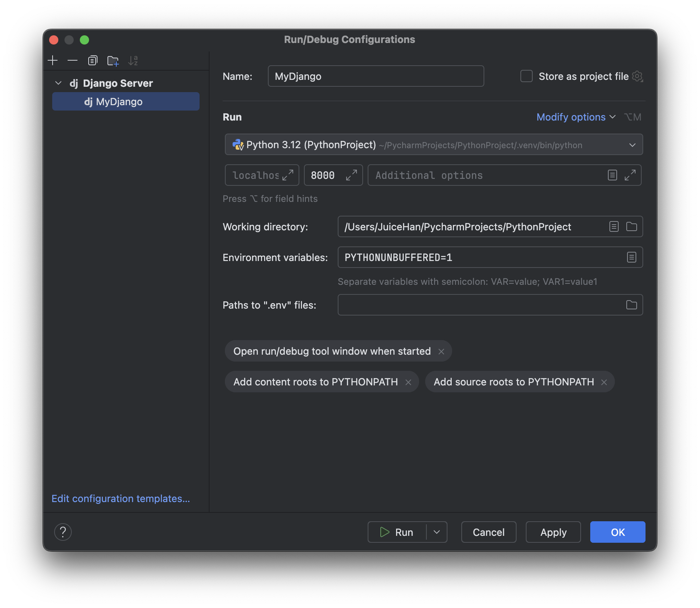Click the Run button
The width and height of the screenshot is (700, 608).
(x=397, y=532)
